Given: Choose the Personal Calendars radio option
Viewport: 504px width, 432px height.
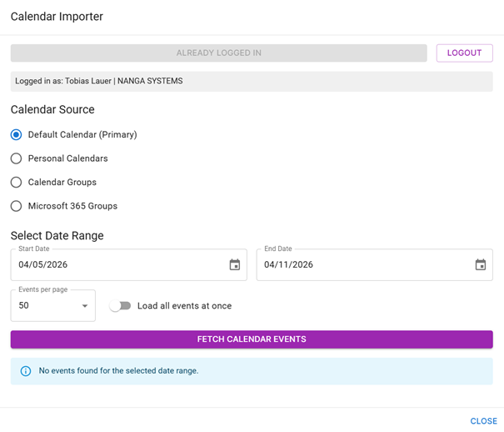Looking at the screenshot, I should [16, 158].
